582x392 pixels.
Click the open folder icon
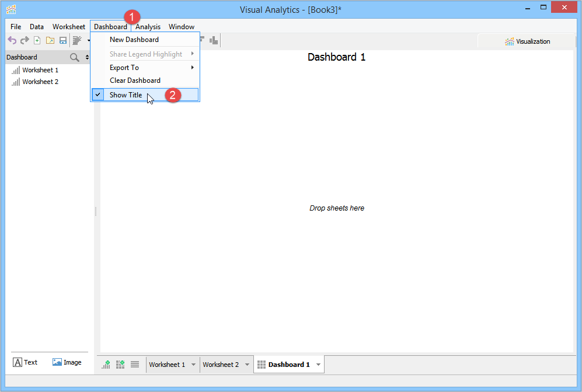50,40
